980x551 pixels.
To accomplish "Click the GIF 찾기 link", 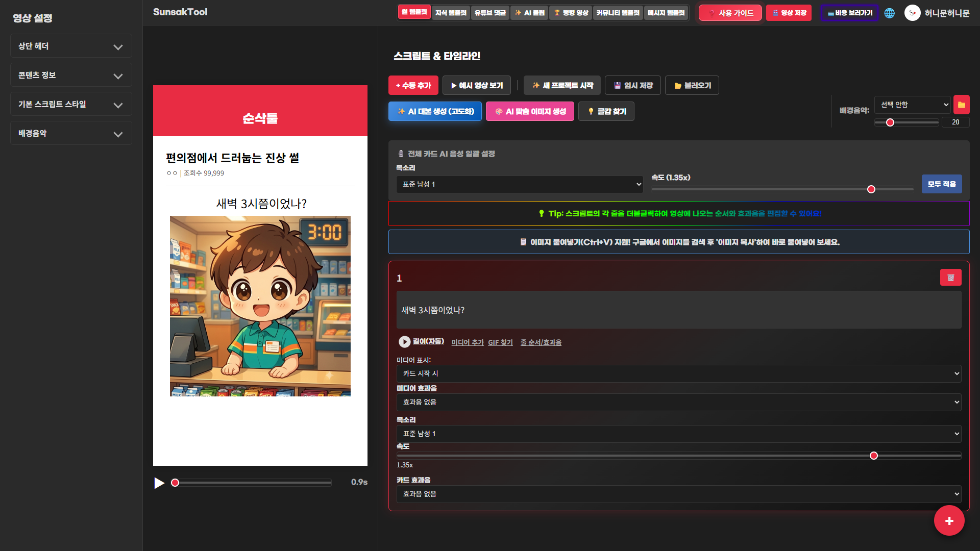I will pos(500,342).
